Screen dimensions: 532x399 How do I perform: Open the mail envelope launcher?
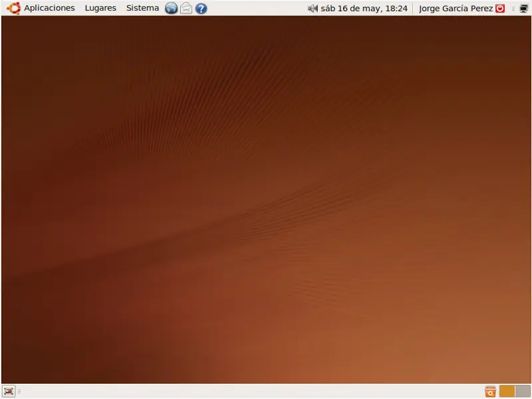point(186,8)
